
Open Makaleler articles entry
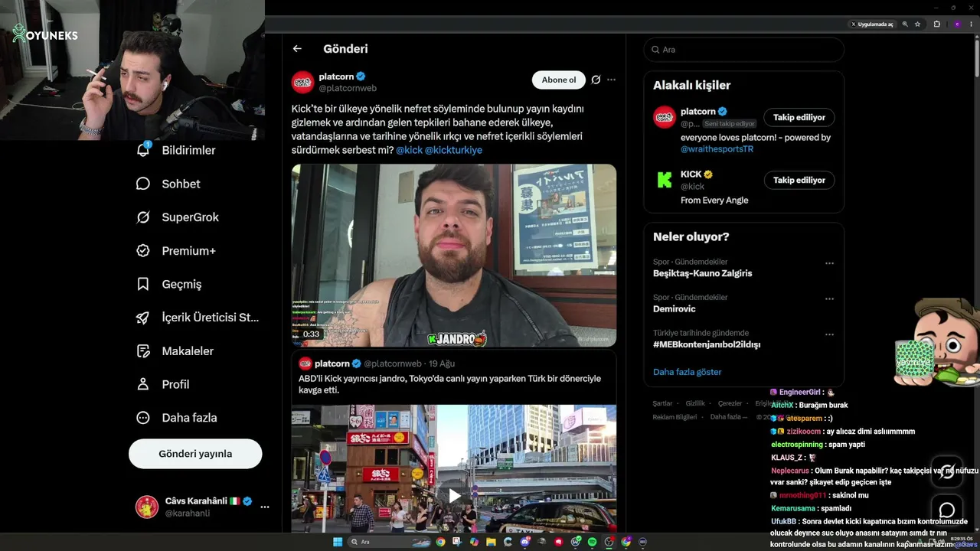175,351
